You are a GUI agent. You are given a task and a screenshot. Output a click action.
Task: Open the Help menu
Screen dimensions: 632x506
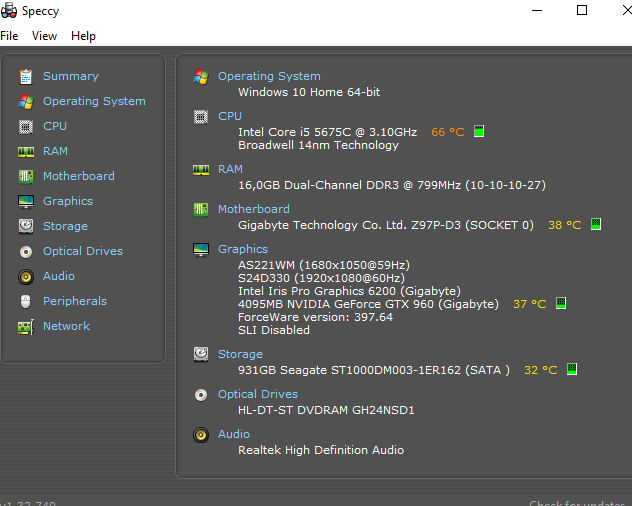83,36
